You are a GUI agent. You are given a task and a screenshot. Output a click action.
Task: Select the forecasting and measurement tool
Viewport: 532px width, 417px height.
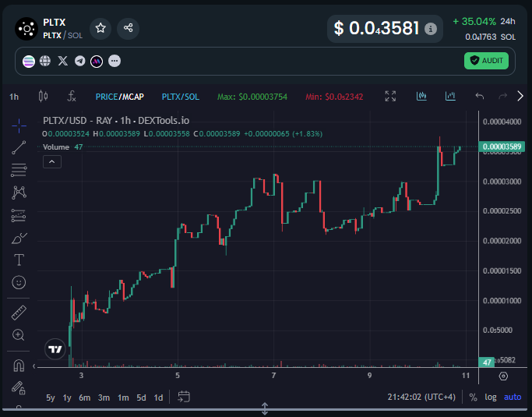tap(19, 215)
